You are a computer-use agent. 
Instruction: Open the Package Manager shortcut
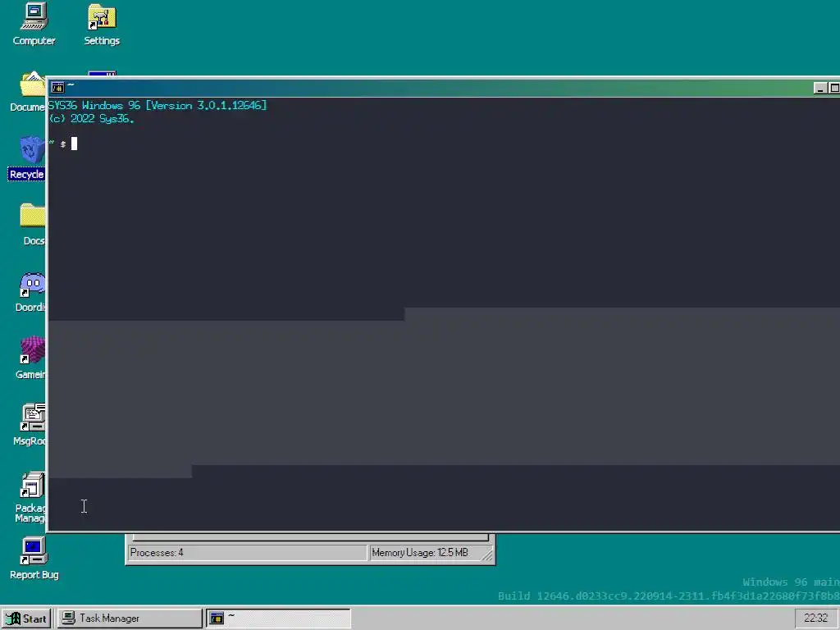point(31,497)
